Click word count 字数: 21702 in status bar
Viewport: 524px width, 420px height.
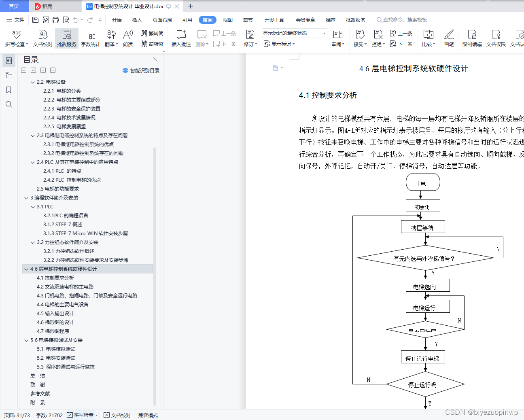[49, 415]
